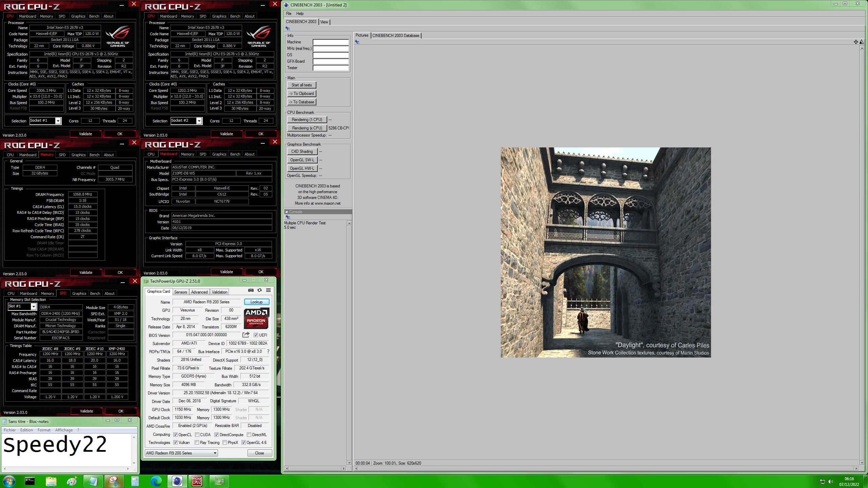Click the Tester input field
The image size is (868, 488).
331,68
